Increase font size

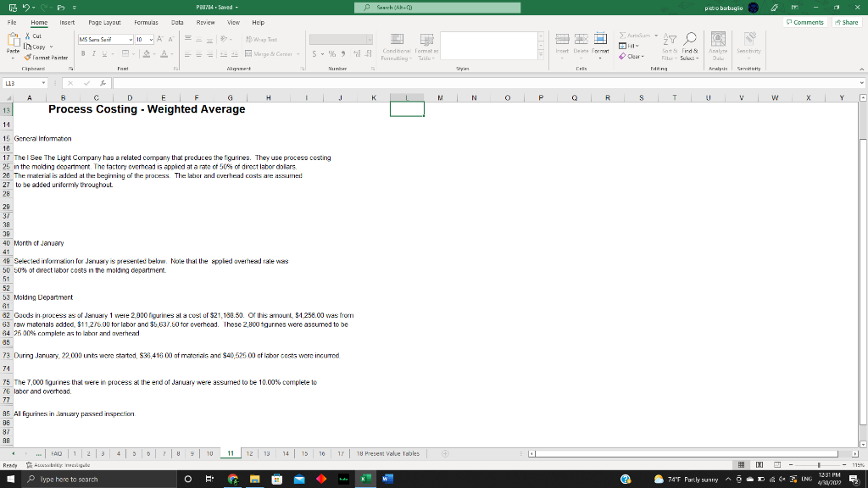[x=160, y=39]
